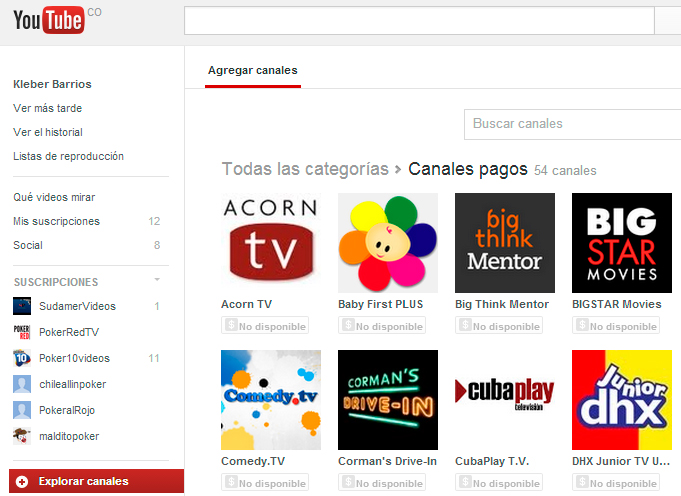Click the CubaPlay T.V. title link
681x496 pixels.
[492, 461]
